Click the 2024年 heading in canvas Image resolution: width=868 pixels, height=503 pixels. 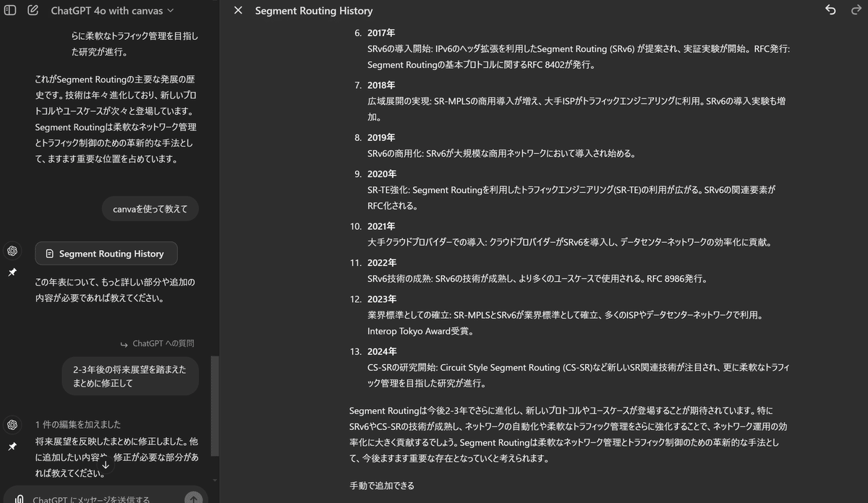(381, 351)
